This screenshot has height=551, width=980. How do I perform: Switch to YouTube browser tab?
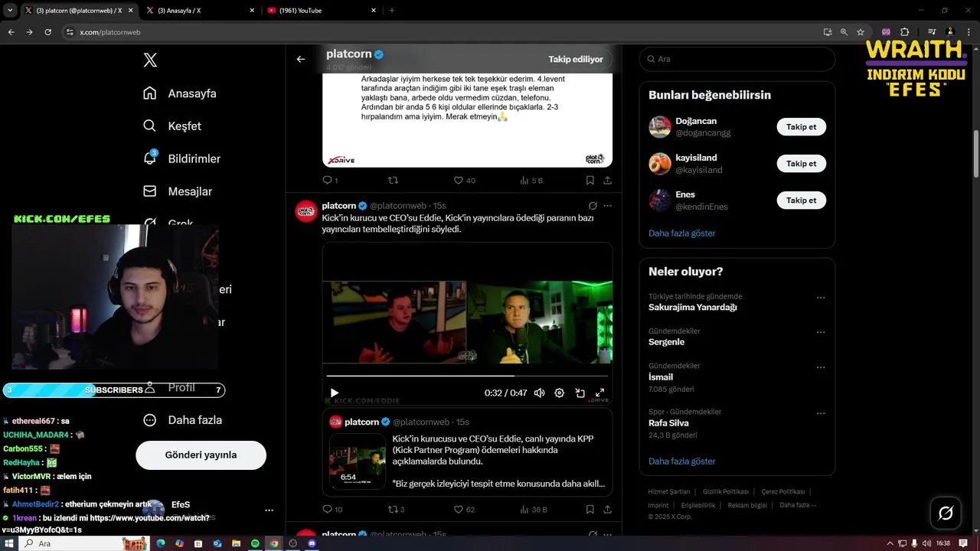(x=320, y=10)
